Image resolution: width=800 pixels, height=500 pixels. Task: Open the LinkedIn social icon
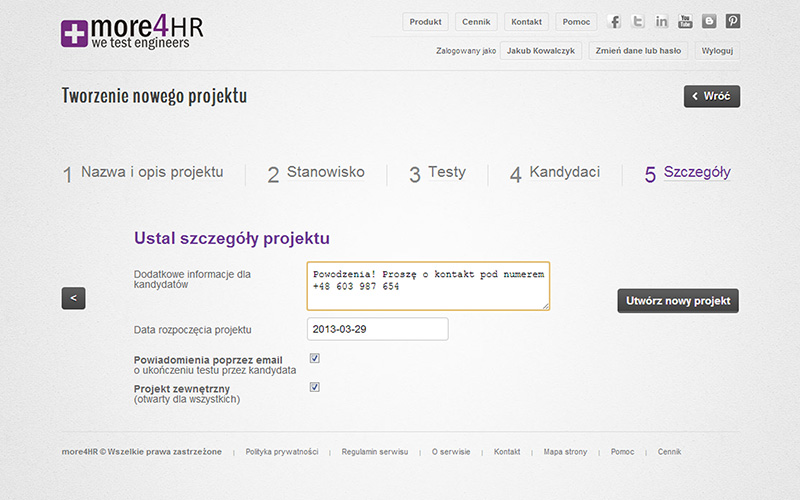662,21
